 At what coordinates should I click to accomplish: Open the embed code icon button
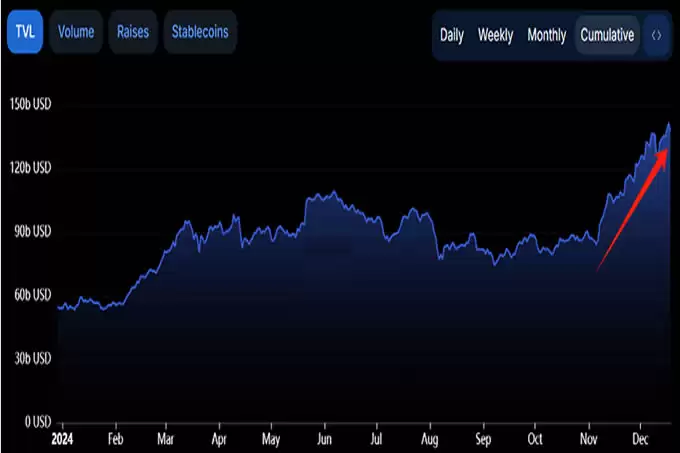657,36
